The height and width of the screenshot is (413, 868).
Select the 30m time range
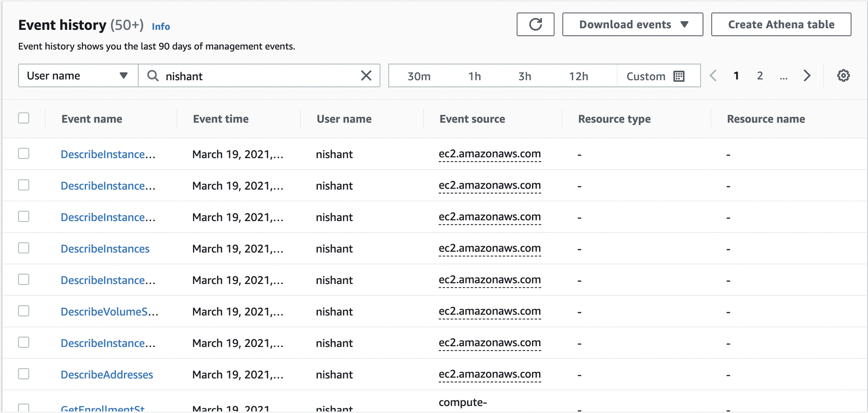tap(419, 76)
